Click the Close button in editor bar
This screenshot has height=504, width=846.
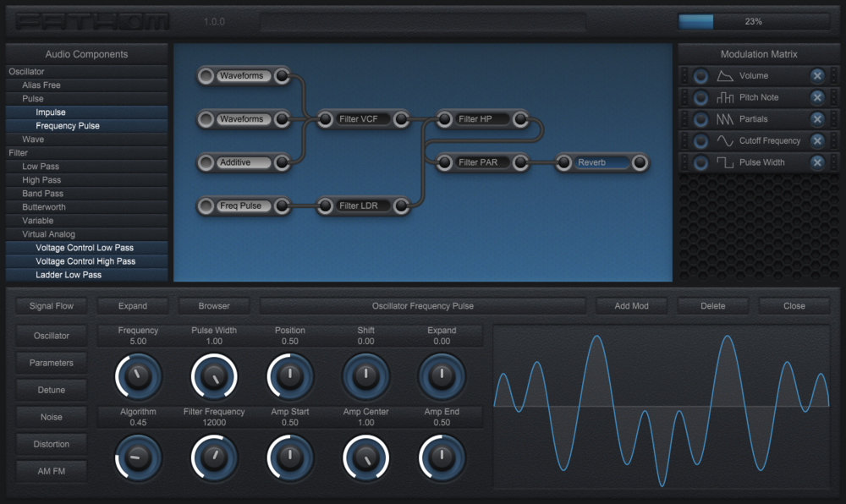click(x=794, y=305)
